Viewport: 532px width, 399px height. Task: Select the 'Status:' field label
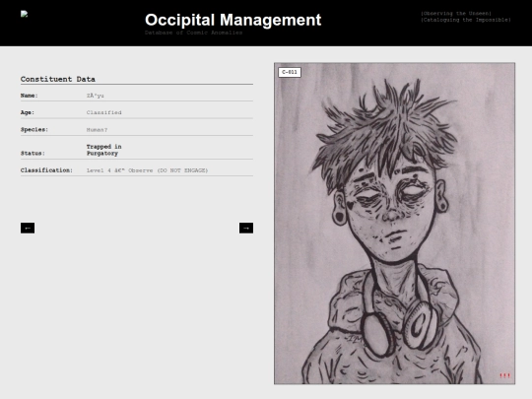click(33, 154)
